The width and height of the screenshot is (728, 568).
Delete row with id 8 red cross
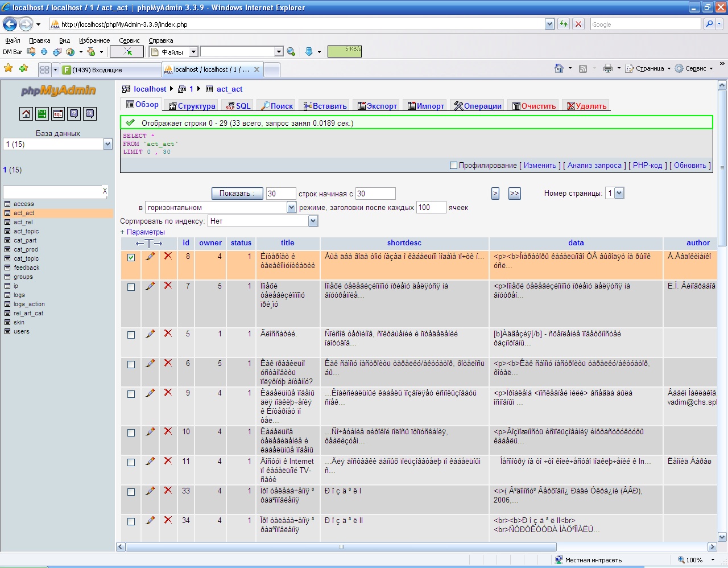pos(168,256)
